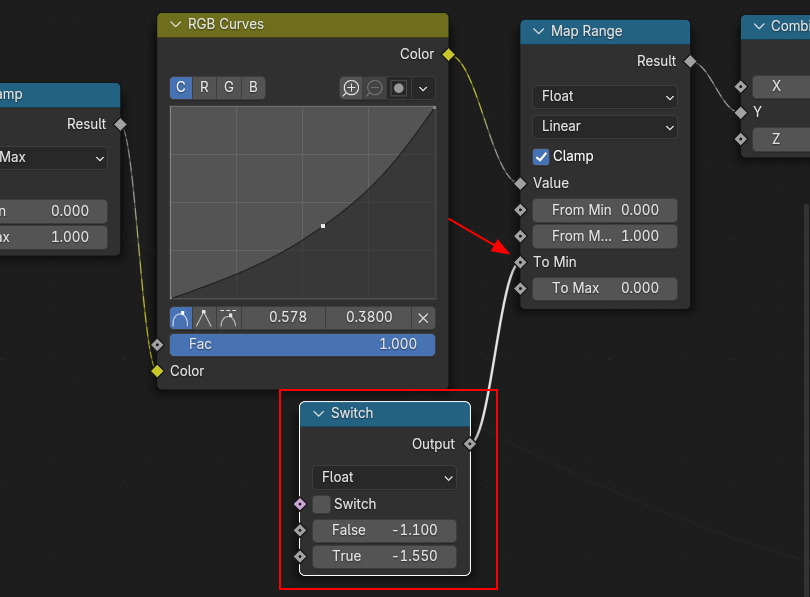Open the Min Max dropdown in Clamp node
Image resolution: width=810 pixels, height=597 pixels.
(53, 158)
